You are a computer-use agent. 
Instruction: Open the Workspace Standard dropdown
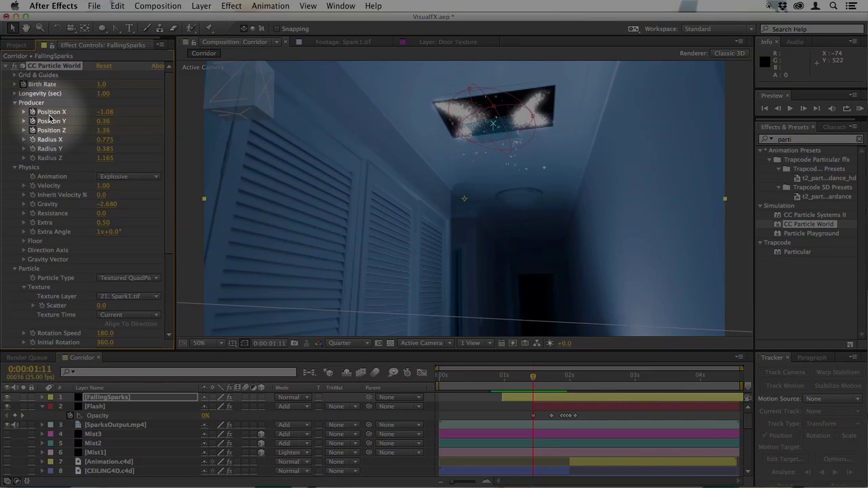click(x=718, y=29)
